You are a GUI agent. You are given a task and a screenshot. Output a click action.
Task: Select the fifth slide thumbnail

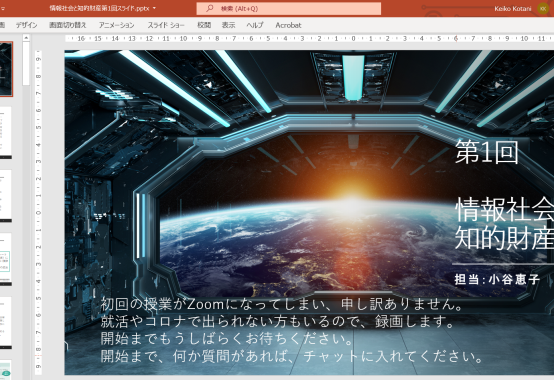click(6, 322)
